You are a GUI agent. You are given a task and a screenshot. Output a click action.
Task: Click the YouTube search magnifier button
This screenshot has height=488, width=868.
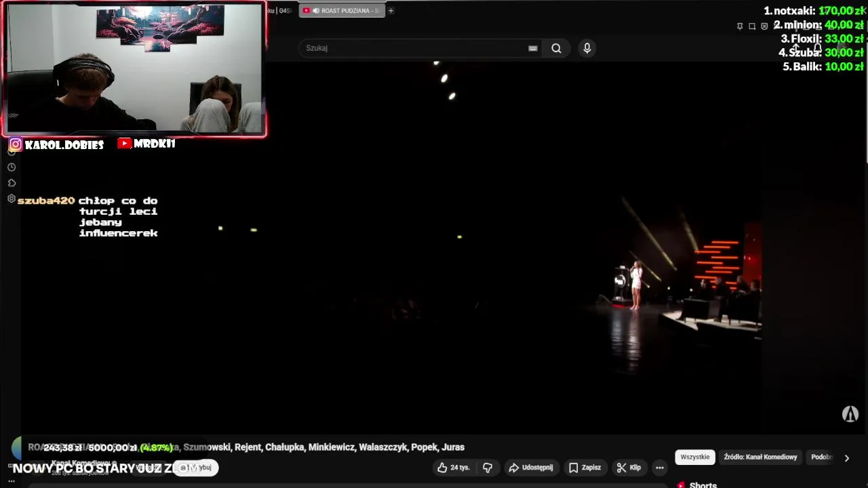tap(556, 48)
